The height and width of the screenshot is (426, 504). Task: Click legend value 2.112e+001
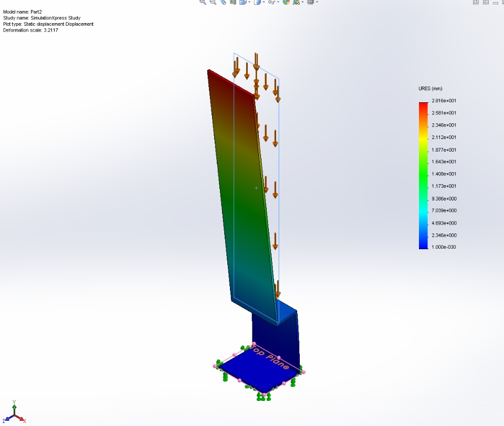[444, 137]
